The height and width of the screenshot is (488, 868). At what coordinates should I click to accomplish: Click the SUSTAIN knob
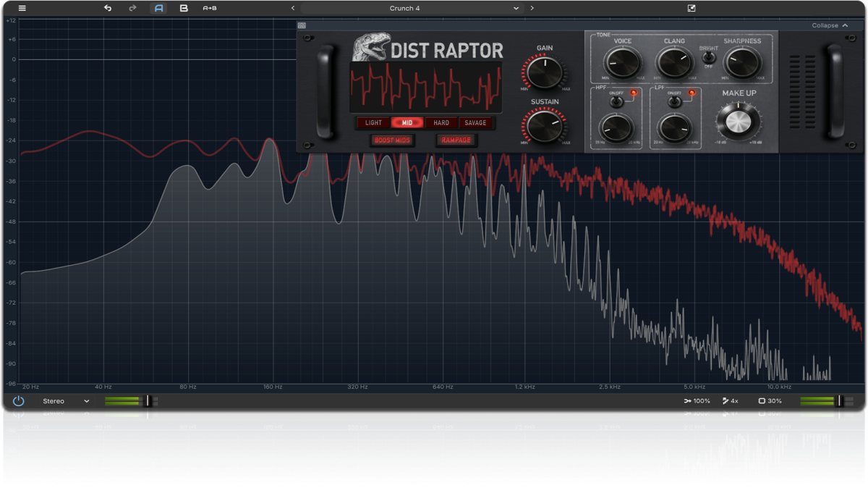[x=545, y=127]
